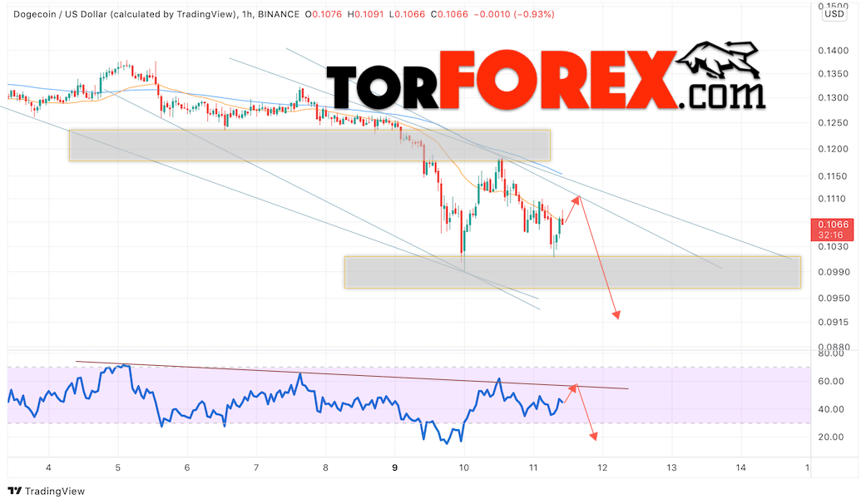Click the 0.1150 price axis label

coord(833,176)
